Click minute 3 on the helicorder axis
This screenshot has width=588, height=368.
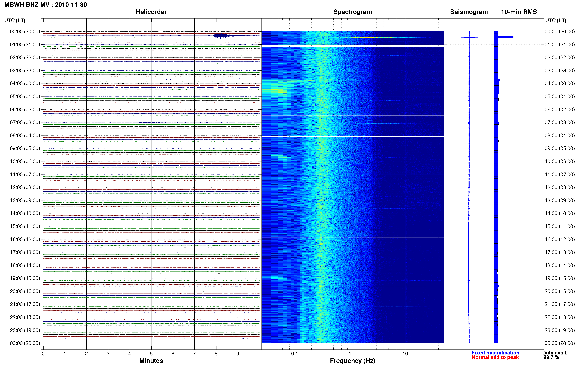point(108,354)
